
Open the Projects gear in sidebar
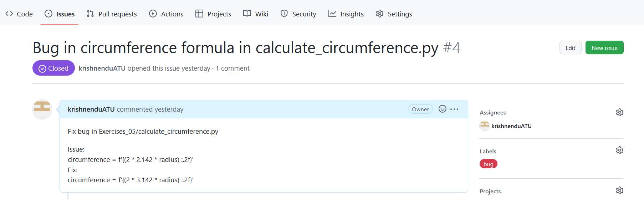pos(619,190)
